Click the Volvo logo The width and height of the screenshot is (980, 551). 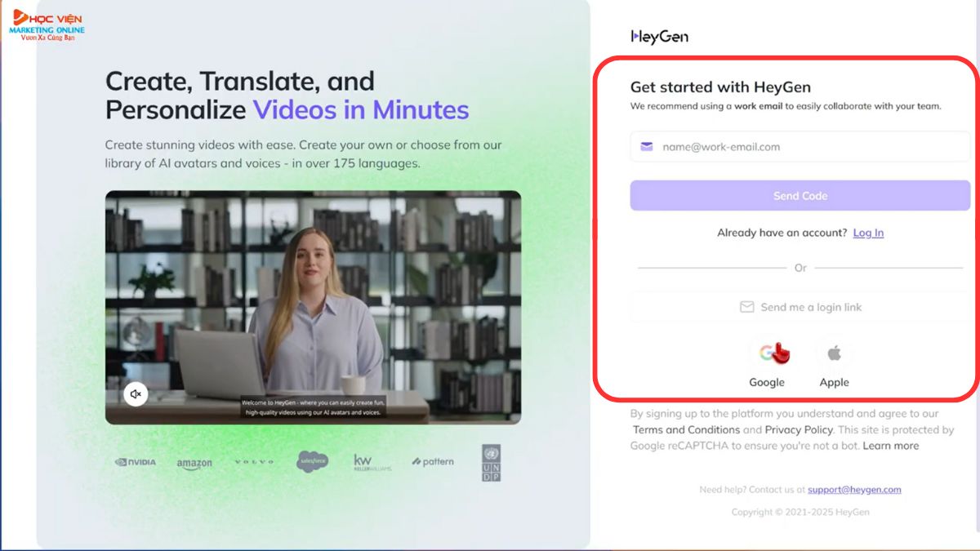(x=254, y=462)
